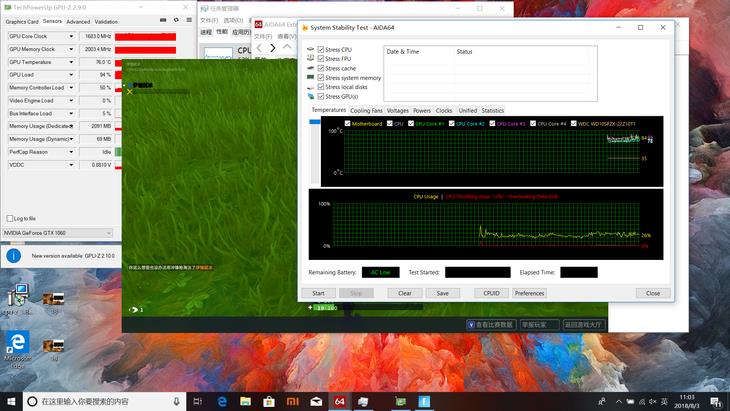Image resolution: width=730 pixels, height=411 pixels.
Task: Click the Task View taskbar icon
Action: pyautogui.click(x=198, y=401)
